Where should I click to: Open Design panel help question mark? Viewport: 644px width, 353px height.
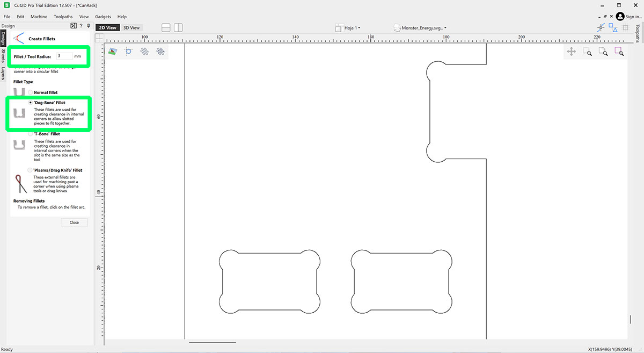pyautogui.click(x=81, y=26)
